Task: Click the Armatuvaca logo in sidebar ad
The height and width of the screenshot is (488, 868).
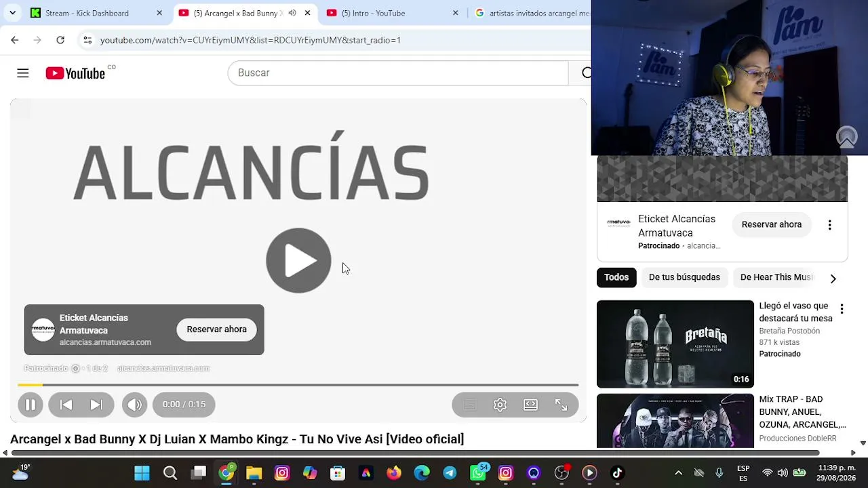Action: click(618, 222)
